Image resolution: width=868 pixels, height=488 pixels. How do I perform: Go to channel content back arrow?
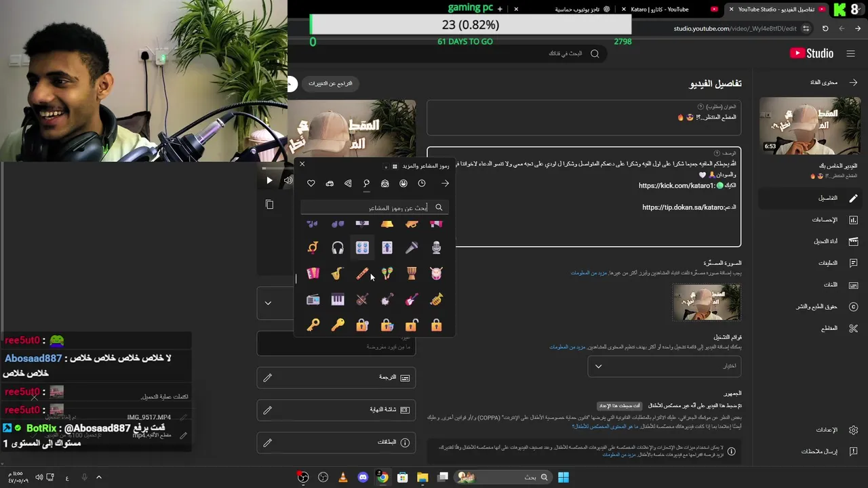(854, 82)
